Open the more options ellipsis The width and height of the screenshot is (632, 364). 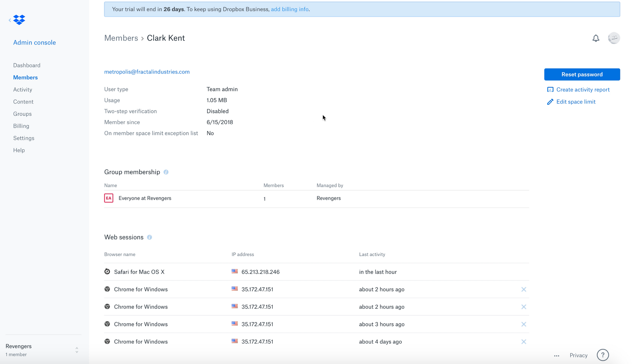tap(556, 356)
